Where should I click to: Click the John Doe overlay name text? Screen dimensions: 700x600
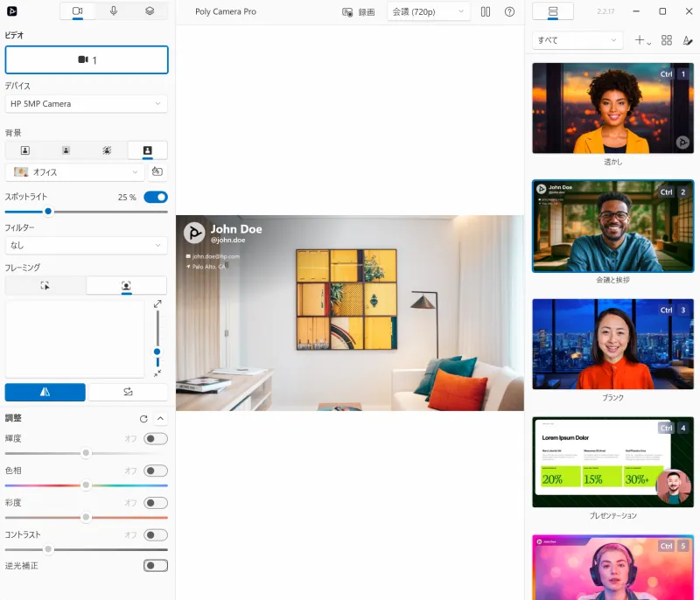coord(236,229)
